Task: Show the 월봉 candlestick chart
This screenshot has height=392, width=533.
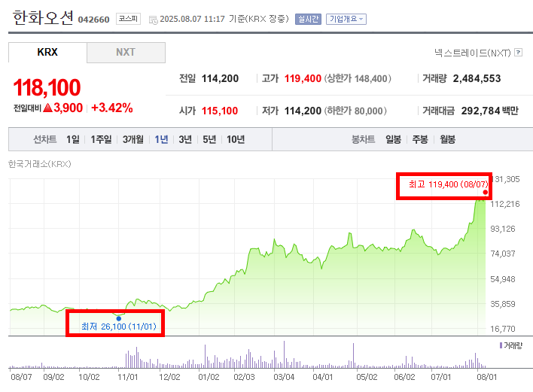Action: pyautogui.click(x=447, y=139)
